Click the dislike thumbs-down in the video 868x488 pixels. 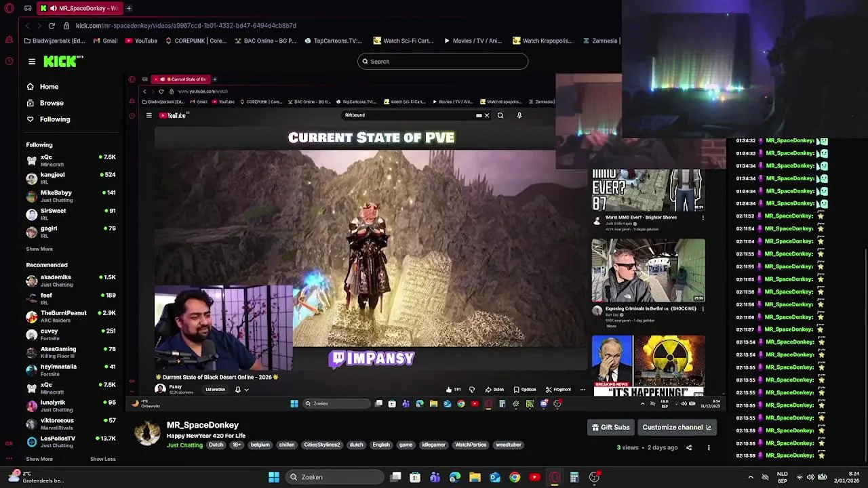472,390
